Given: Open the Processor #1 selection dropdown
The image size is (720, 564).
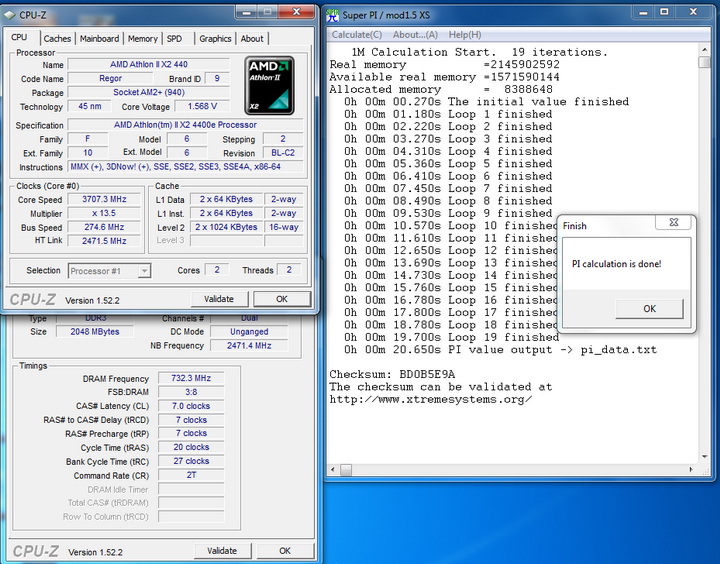Looking at the screenshot, I should point(144,271).
